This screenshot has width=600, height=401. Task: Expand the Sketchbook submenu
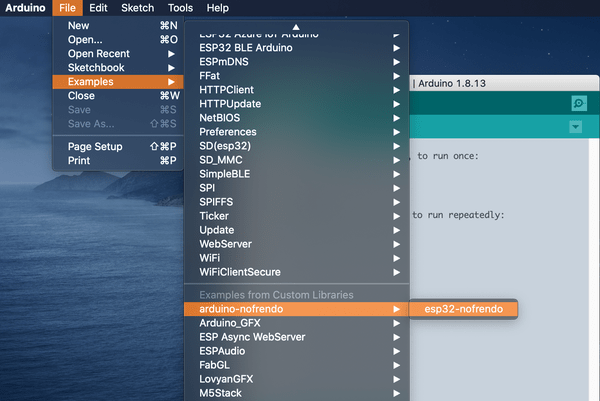[x=118, y=68]
